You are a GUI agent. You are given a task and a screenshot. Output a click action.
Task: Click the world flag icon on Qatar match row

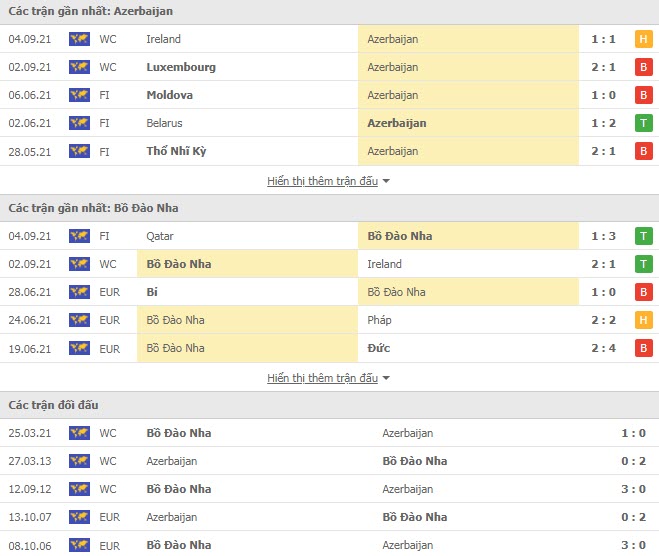(79, 236)
